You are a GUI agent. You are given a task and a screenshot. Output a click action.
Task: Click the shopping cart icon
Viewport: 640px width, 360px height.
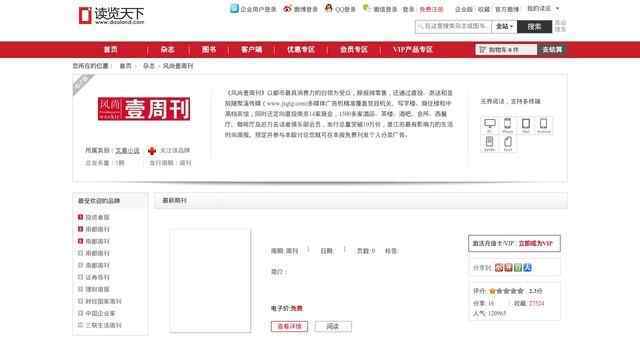click(x=482, y=49)
